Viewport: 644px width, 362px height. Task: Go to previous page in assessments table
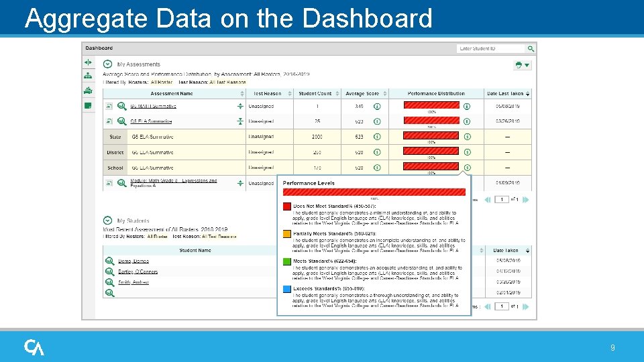coord(488,200)
